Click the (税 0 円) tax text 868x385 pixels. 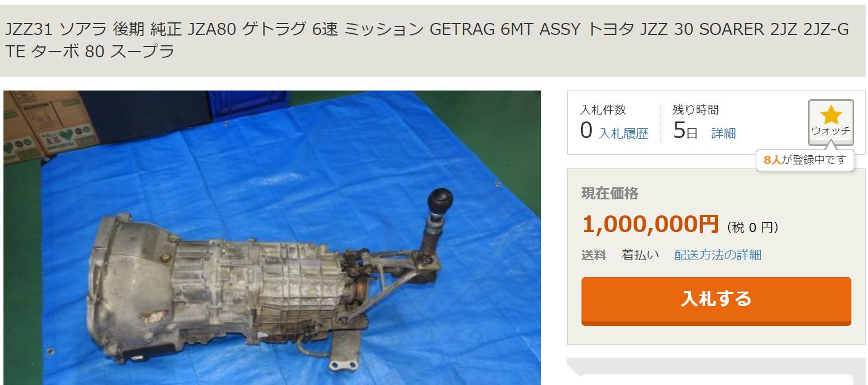753,227
